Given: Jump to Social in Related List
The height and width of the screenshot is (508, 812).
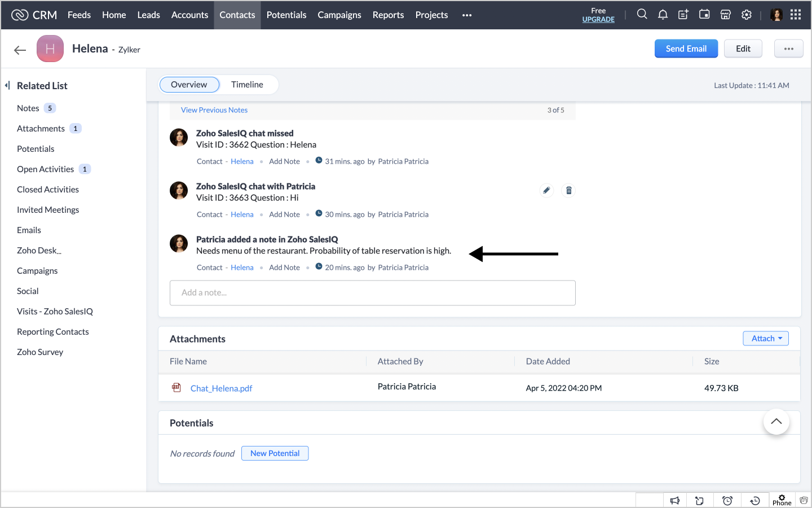Looking at the screenshot, I should pos(28,291).
